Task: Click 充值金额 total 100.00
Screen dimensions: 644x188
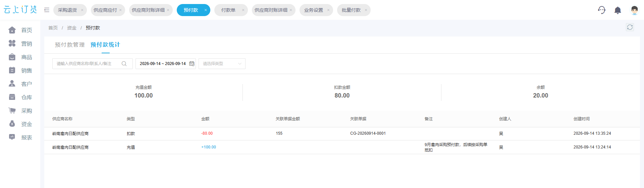Action: [144, 96]
